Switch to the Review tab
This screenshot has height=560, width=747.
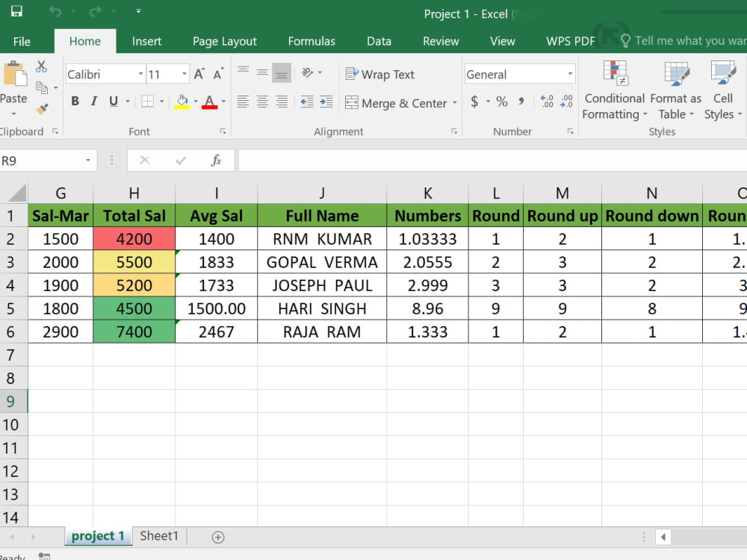(441, 41)
